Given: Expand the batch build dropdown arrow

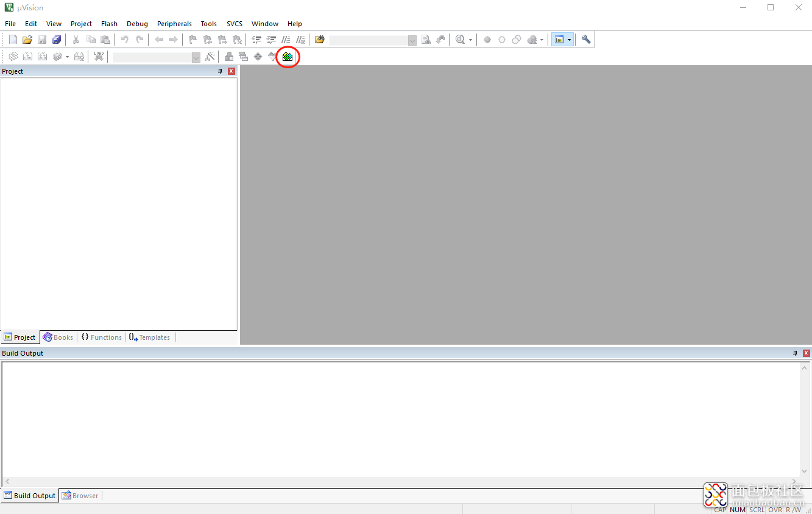Looking at the screenshot, I should coord(67,57).
